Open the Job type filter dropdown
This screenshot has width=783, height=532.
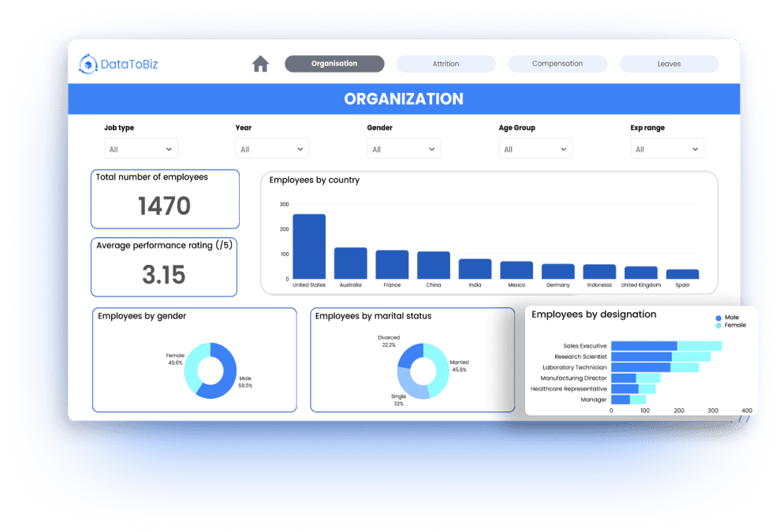140,147
